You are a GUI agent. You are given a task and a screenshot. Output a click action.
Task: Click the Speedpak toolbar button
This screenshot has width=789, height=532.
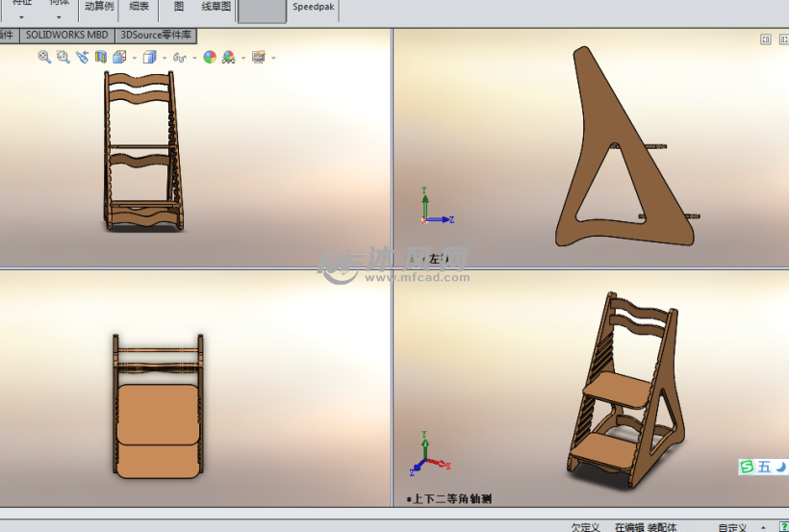(x=314, y=6)
